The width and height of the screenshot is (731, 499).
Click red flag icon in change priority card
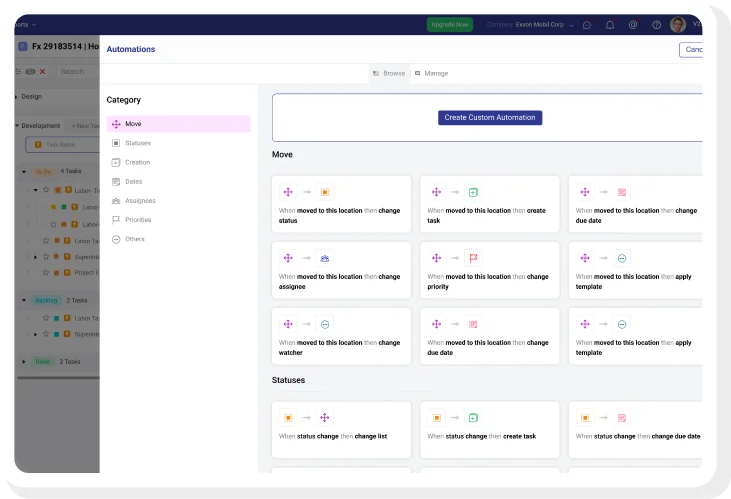[x=473, y=258]
